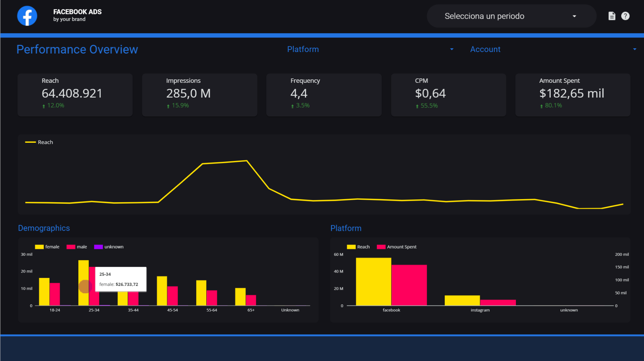Click the female bar for 65+
This screenshot has height=361, width=644.
[240, 297]
